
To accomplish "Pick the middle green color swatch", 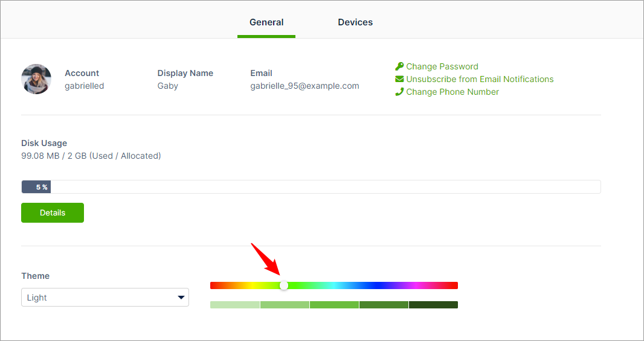I will pyautogui.click(x=334, y=305).
